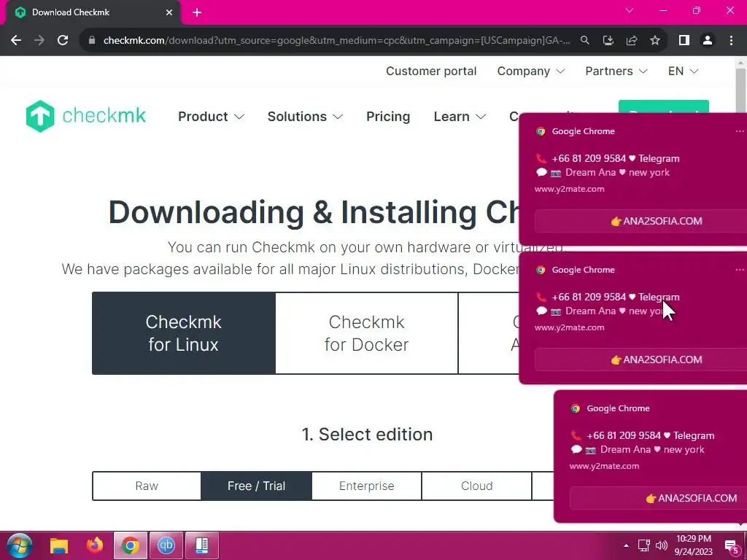The height and width of the screenshot is (560, 747).
Task: Click the network tray icon
Action: [x=643, y=545]
